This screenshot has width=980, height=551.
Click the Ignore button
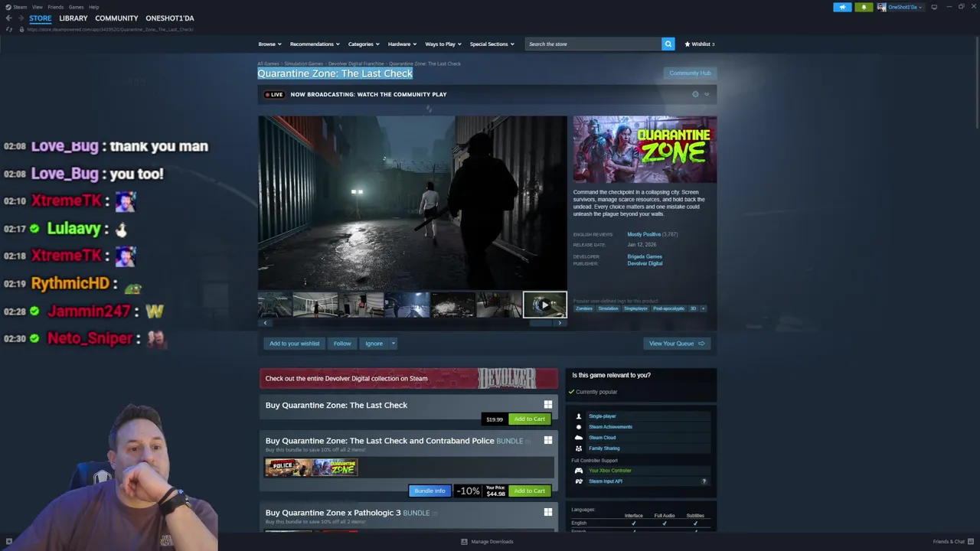374,344
